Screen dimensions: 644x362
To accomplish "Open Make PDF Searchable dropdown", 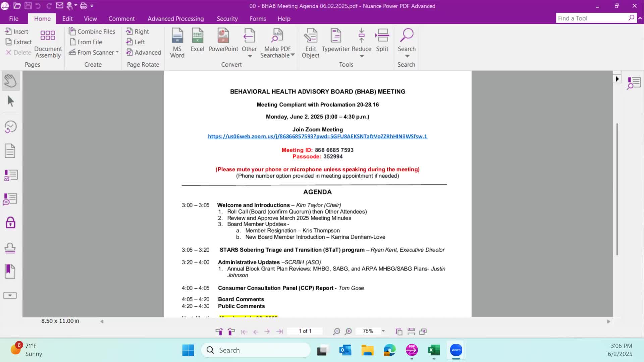I will (x=292, y=55).
